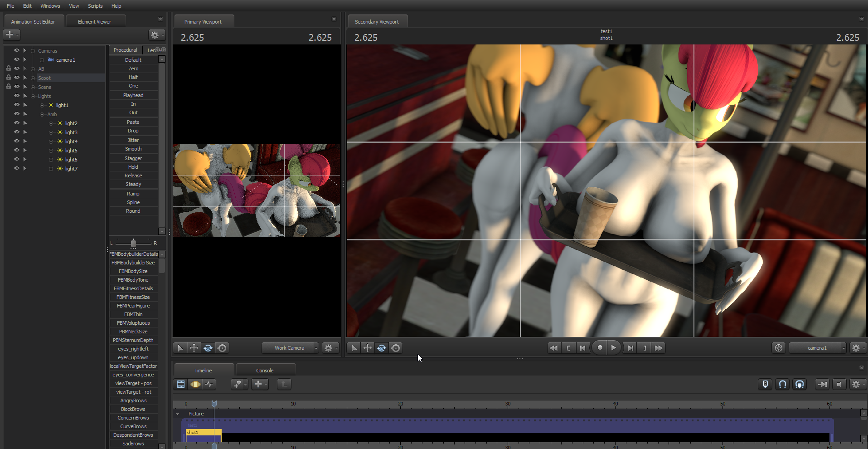Collapse the Amb tree group
The image size is (868, 449).
tap(42, 114)
